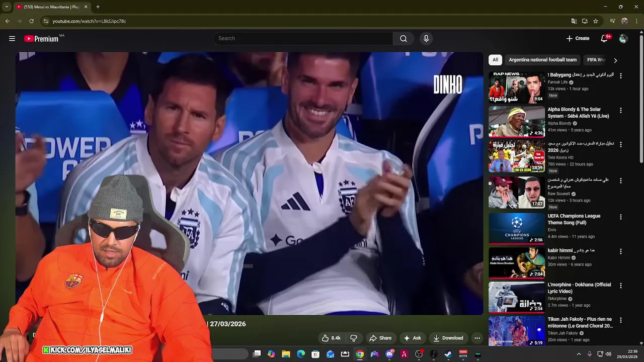Viewport: 644px width, 362px height.
Task: Play the Raw Soueelt 17:07 thumbnail
Action: click(x=516, y=192)
